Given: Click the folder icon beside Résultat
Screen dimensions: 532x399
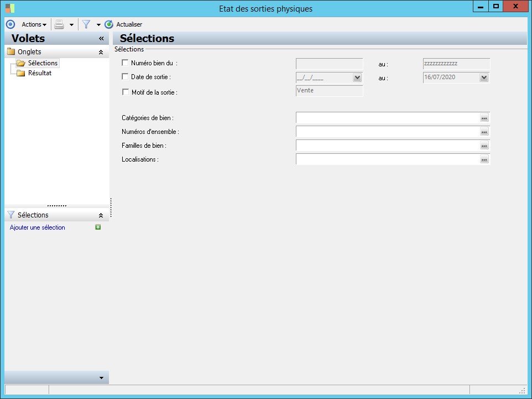Looking at the screenshot, I should (21, 73).
